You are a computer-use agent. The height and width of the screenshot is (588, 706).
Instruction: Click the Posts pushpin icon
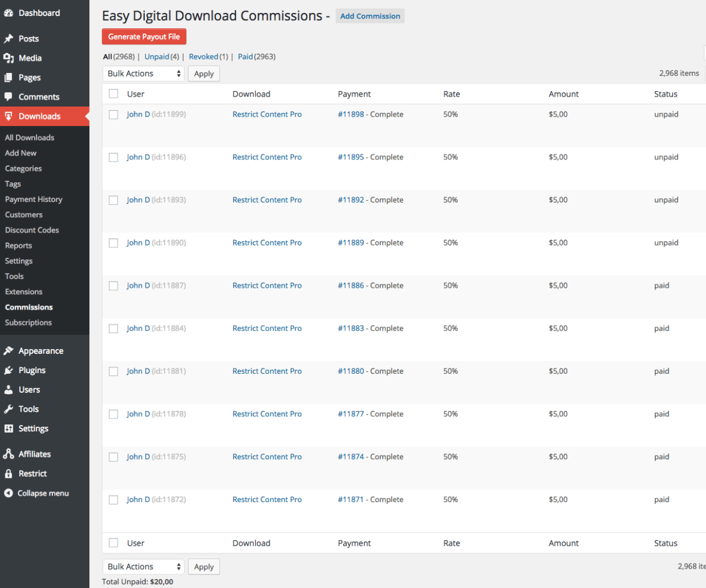tap(8, 39)
